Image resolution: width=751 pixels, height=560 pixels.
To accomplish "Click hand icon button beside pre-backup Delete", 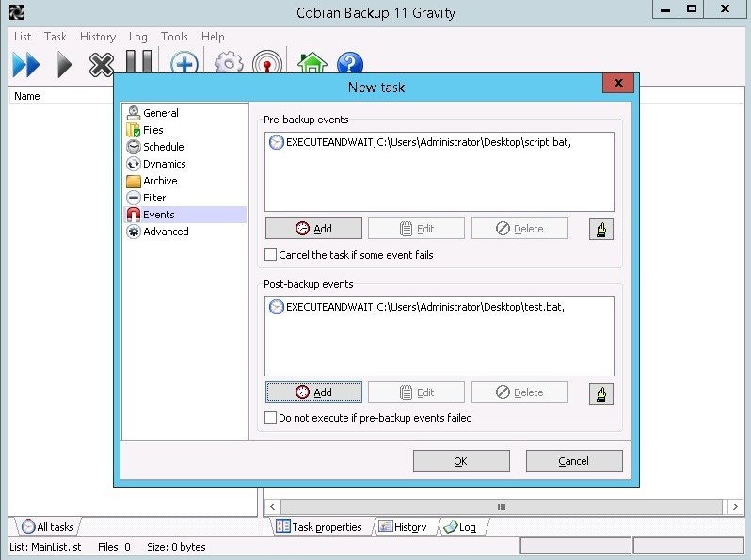I will click(601, 230).
